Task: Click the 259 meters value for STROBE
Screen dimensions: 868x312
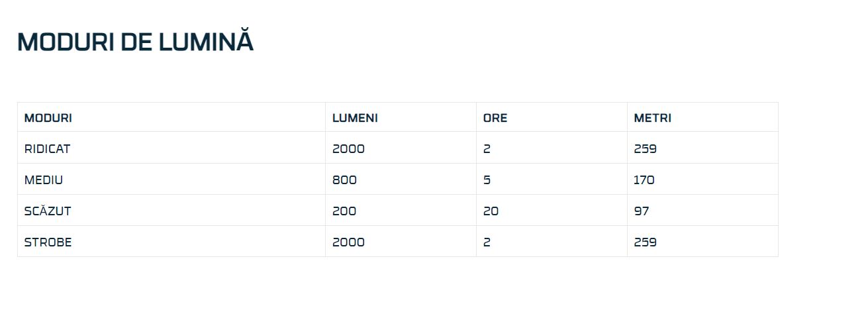Action: tap(645, 242)
